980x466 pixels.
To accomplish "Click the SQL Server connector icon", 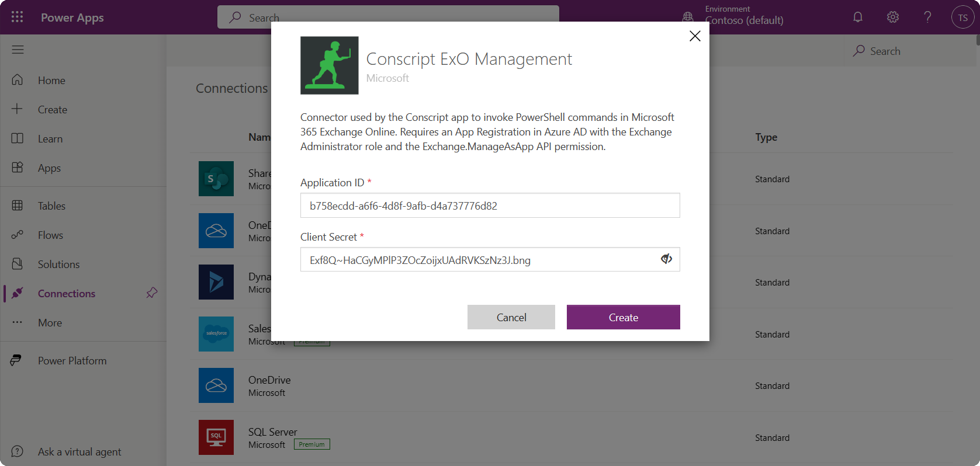I will [x=216, y=437].
